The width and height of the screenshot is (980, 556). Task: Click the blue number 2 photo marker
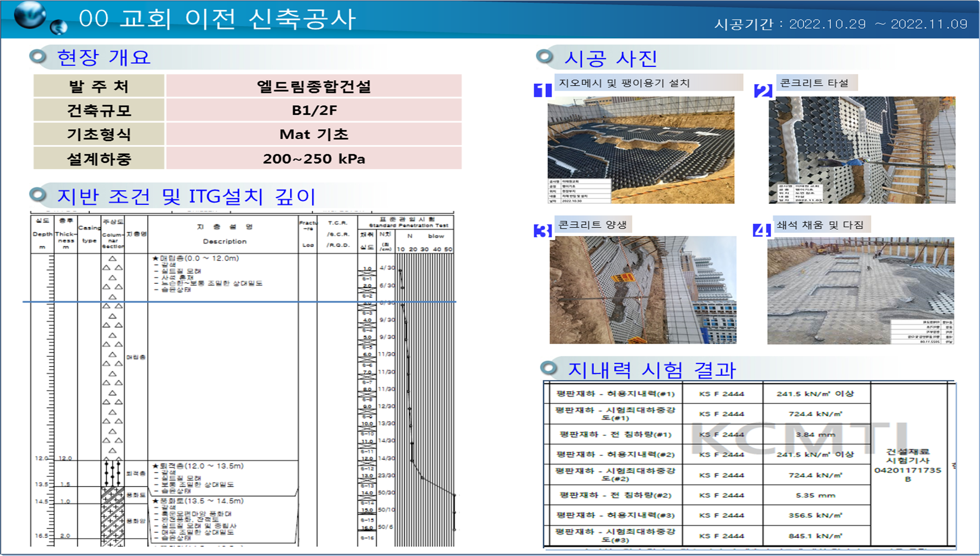(763, 90)
